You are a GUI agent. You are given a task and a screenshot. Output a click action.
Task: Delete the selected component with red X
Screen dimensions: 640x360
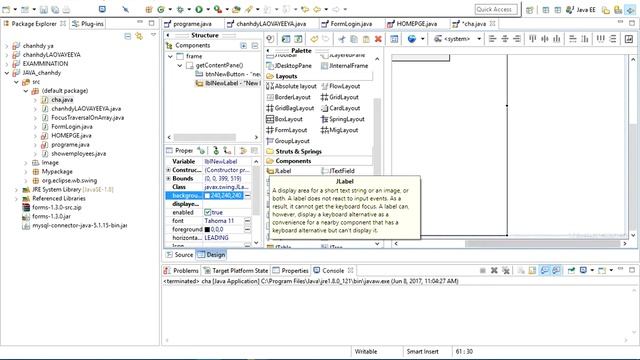pos(378,39)
